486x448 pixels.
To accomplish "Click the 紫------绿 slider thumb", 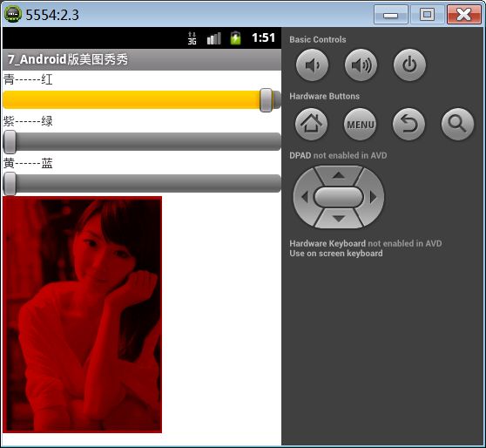I will pyautogui.click(x=10, y=142).
